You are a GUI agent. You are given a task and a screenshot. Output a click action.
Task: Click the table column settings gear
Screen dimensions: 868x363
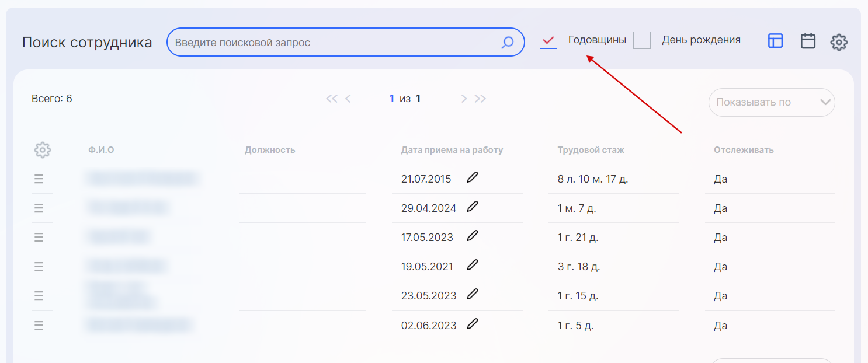click(42, 150)
